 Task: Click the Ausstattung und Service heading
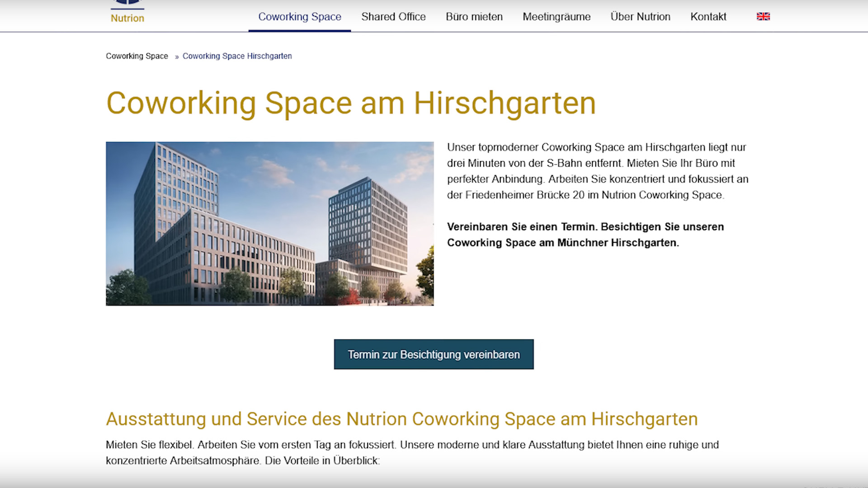tap(401, 419)
